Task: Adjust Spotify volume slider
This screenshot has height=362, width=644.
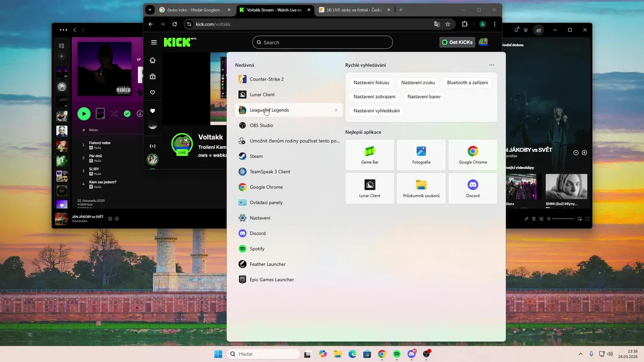Action: 562,219
